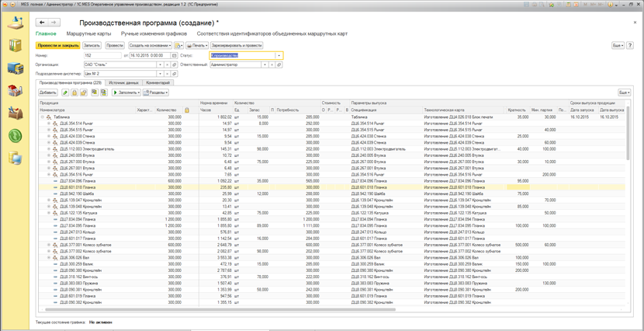Click the Провести и закрыть button
Image resolution: width=644 pixels, height=331 pixels.
pyautogui.click(x=57, y=46)
